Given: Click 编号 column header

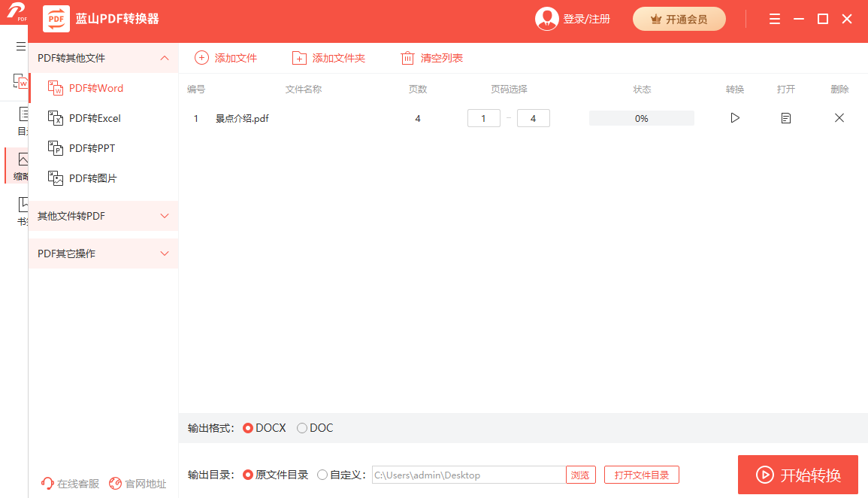Looking at the screenshot, I should [196, 90].
